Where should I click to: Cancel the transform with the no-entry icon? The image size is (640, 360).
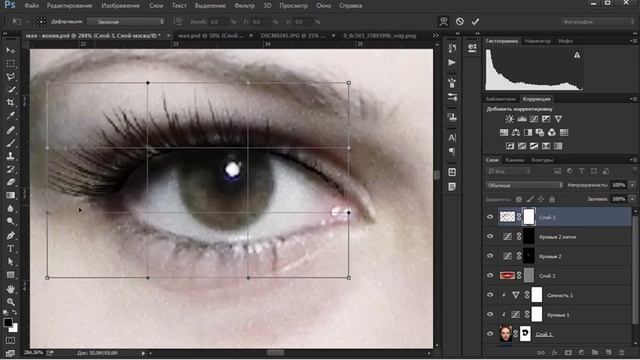460,21
